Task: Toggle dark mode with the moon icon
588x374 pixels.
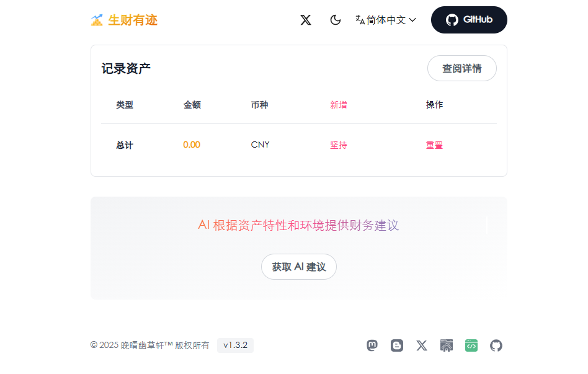Action: pyautogui.click(x=336, y=20)
